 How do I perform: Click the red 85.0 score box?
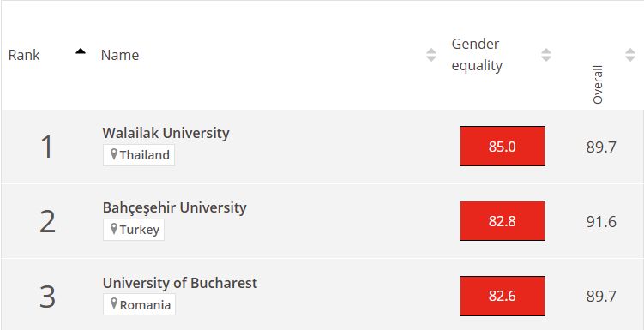point(503,146)
